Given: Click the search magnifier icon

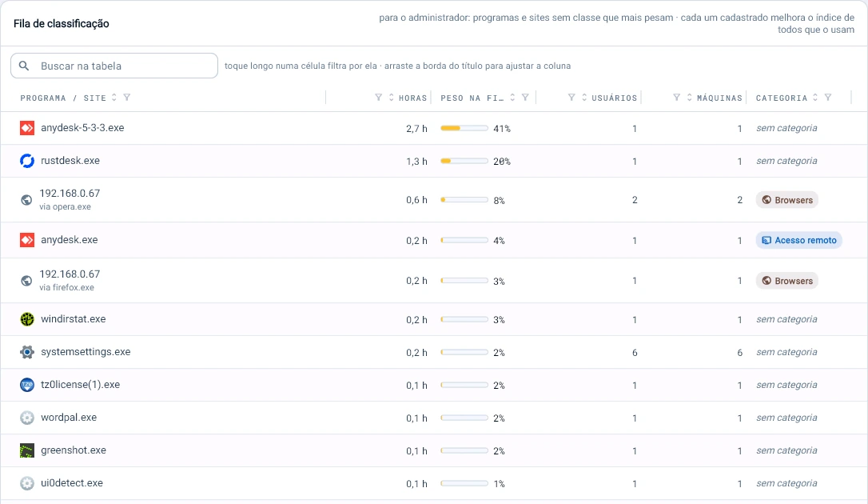Looking at the screenshot, I should [x=24, y=66].
